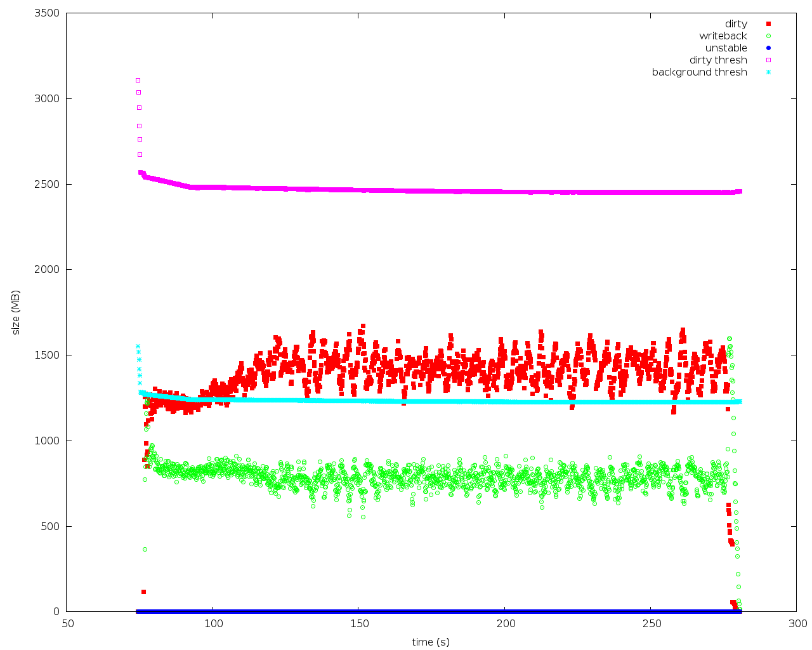This screenshot has width=812, height=650.
Task: Click the x-axis tick label 150
Action: tap(360, 624)
